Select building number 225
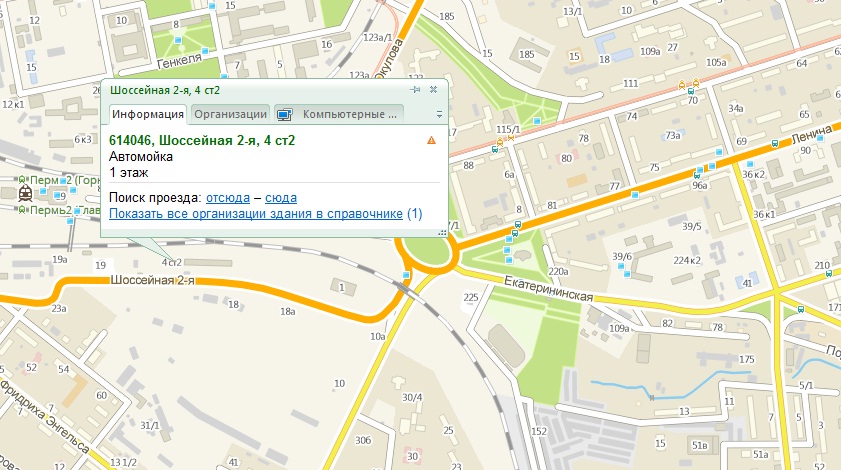 click(471, 297)
